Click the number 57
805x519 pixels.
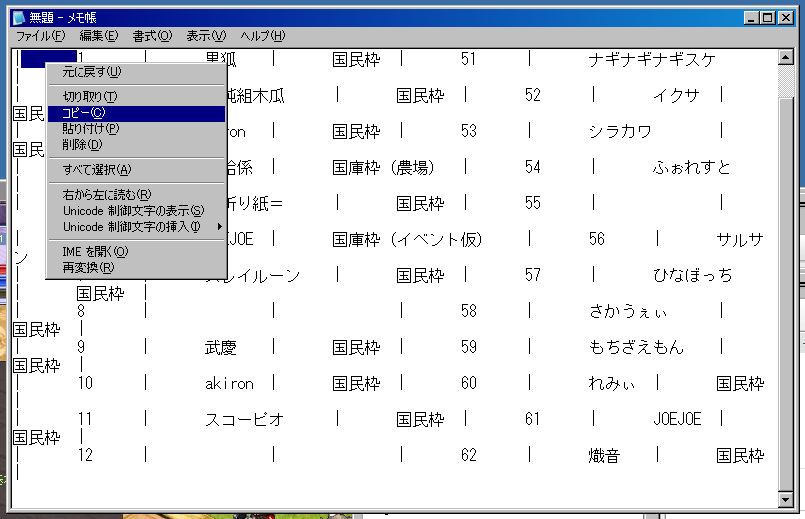click(x=532, y=275)
